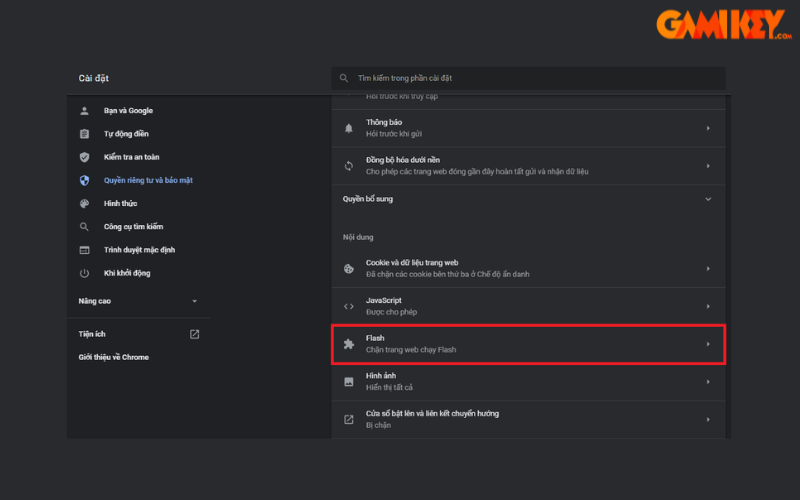Click the Nội dung section heading
This screenshot has width=800, height=500.
tap(358, 237)
